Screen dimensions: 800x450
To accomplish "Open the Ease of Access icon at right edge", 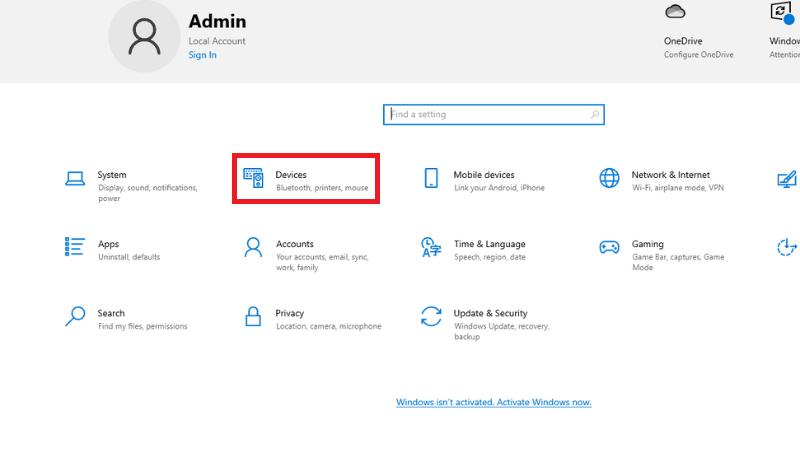I will (x=788, y=247).
